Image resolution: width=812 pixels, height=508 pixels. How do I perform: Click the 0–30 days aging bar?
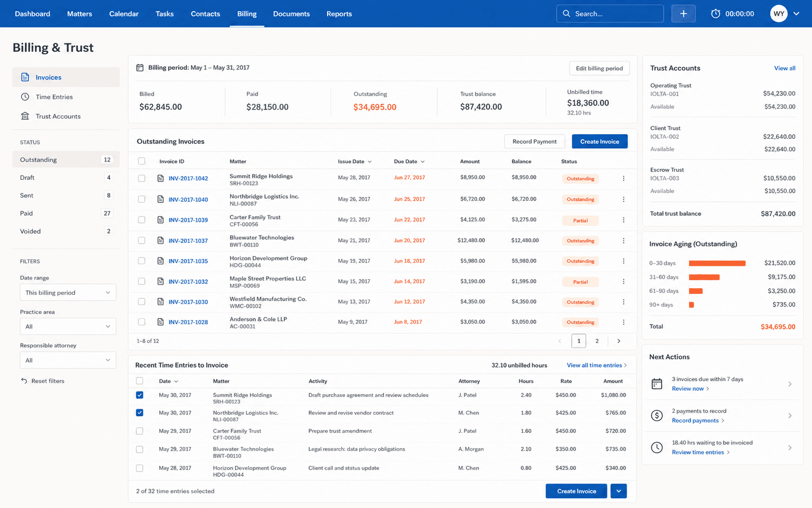click(x=717, y=263)
